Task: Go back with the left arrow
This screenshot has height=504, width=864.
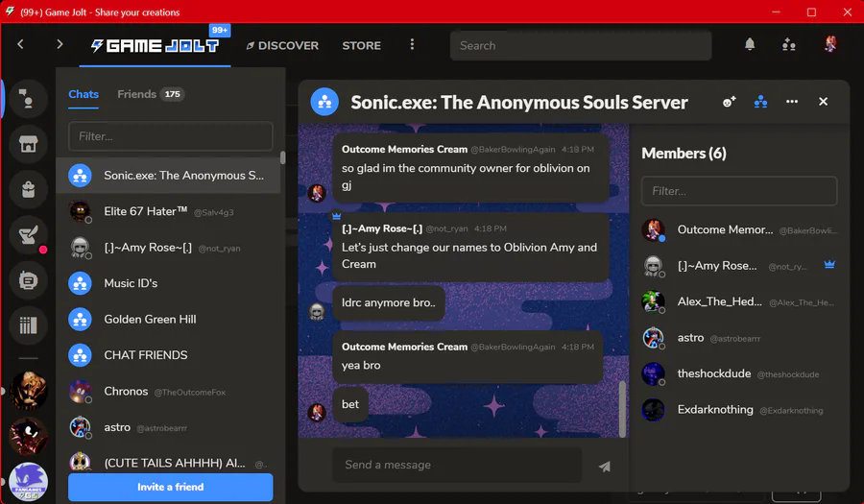Action: point(20,44)
